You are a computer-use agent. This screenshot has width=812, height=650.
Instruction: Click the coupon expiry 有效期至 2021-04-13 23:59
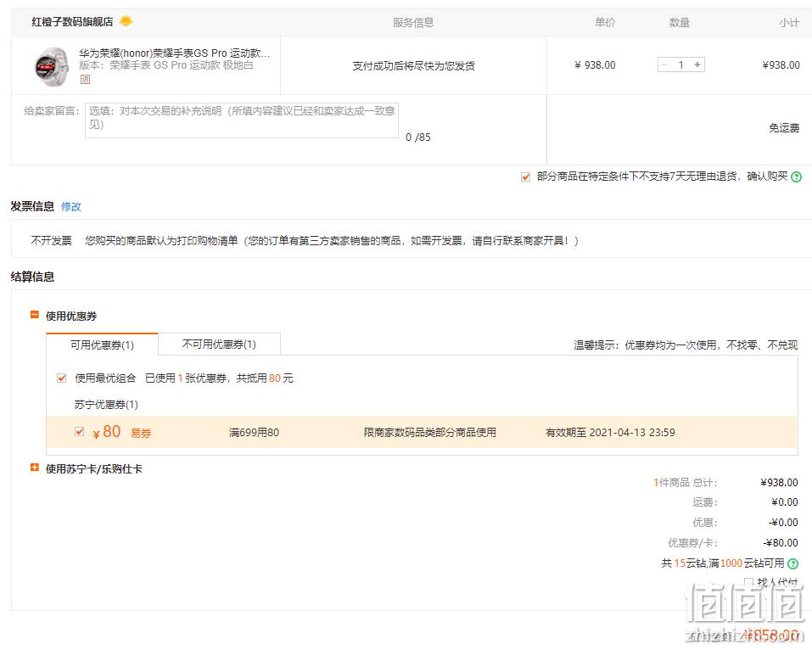coord(610,433)
